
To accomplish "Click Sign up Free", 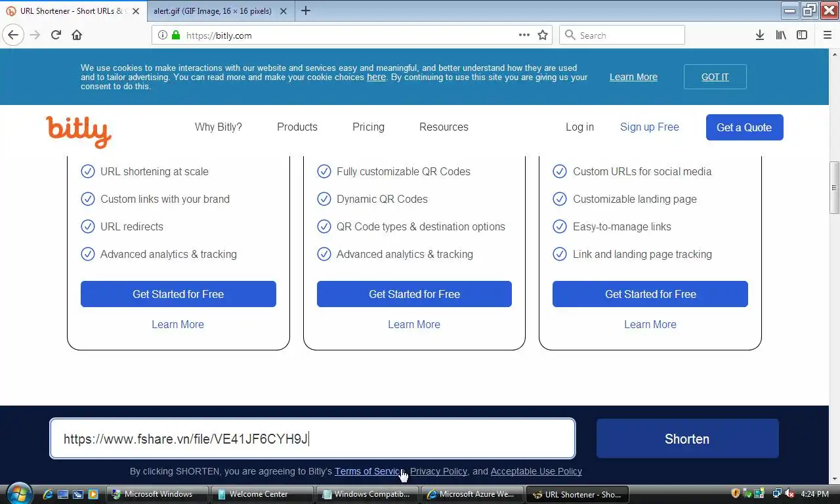I will tap(650, 127).
